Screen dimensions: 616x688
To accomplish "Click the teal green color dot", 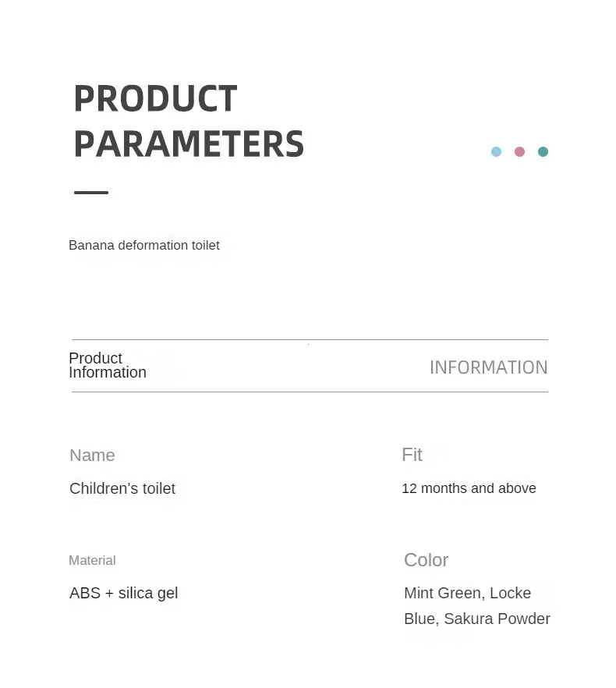I will coord(543,151).
